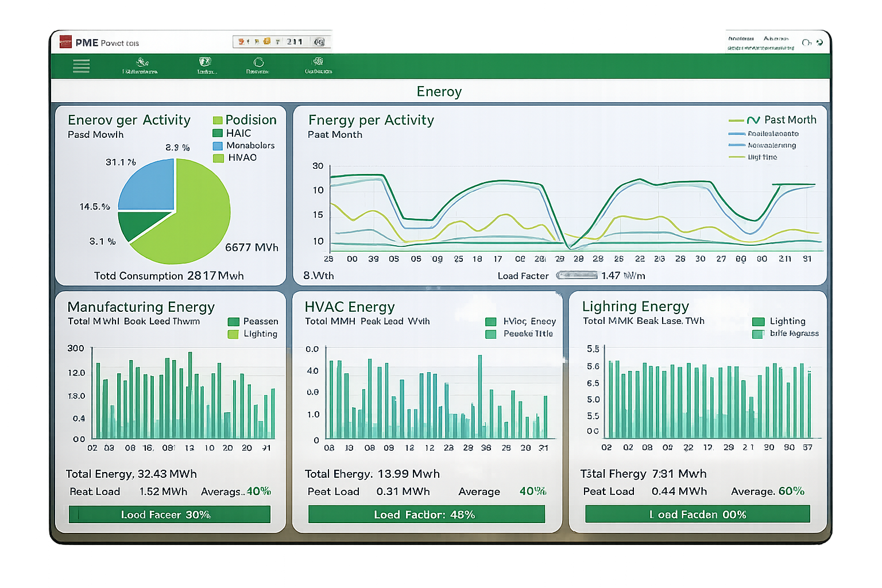882x588 pixels.
Task: Click the leftmost small icon in the top toolbar box
Action: pyautogui.click(x=242, y=41)
